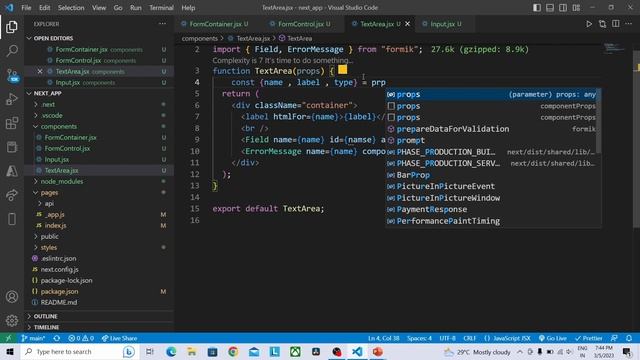Expand the Timeline section
The image size is (640, 360).
[99, 327]
